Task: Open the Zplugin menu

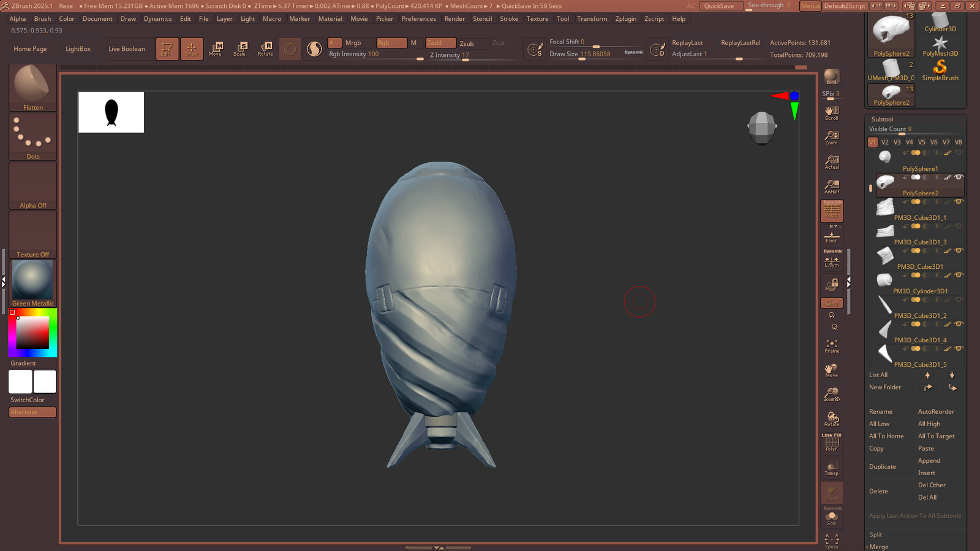Action: pos(625,19)
